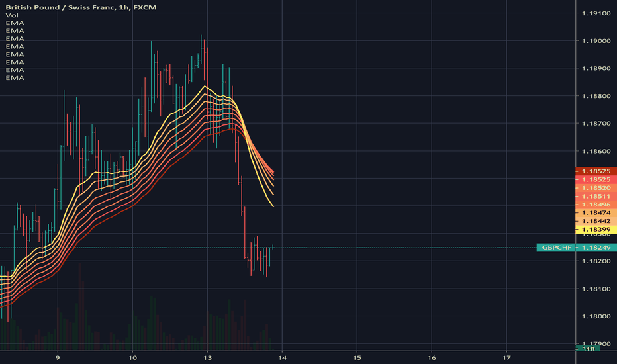The height and width of the screenshot is (364, 617).
Task: Click date label 16 on time axis
Action: pos(432,358)
